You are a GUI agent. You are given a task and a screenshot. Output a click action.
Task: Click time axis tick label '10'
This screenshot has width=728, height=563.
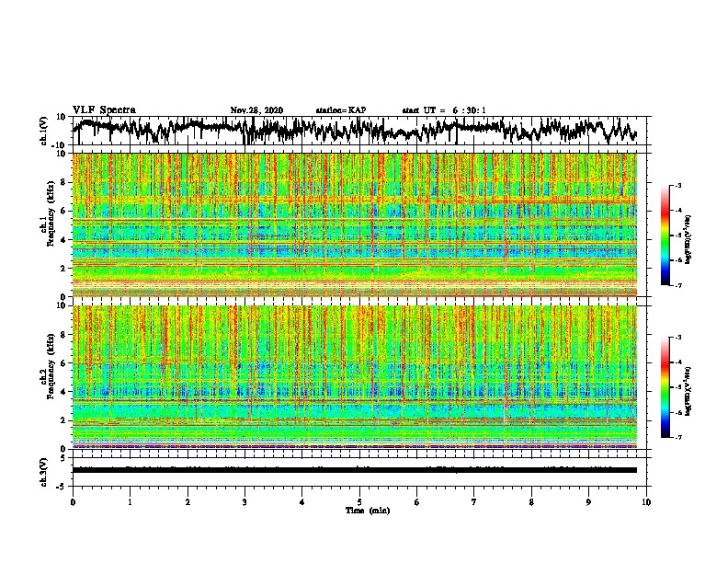click(646, 502)
